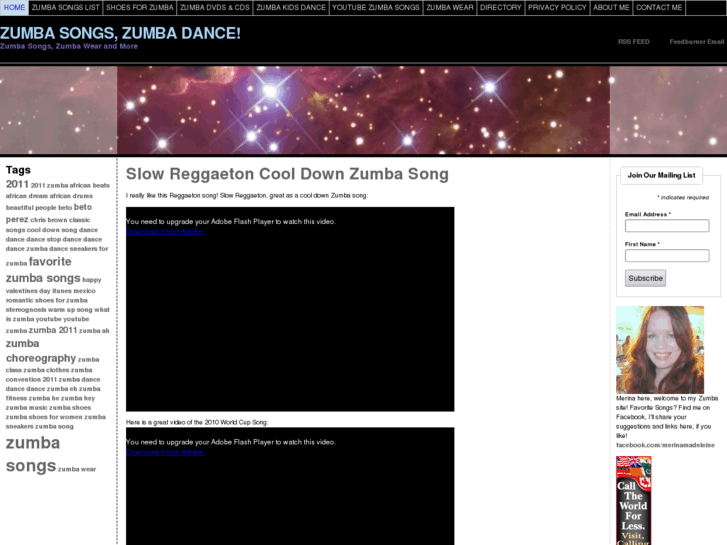Open CONTACT ME page
Screen dimensions: 727x545
659,7
